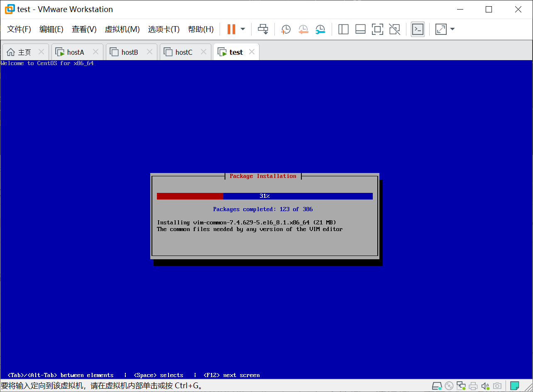Click '<Tab>/<Alt-Tab> between elements' hint
The image size is (533, 392).
click(61, 375)
